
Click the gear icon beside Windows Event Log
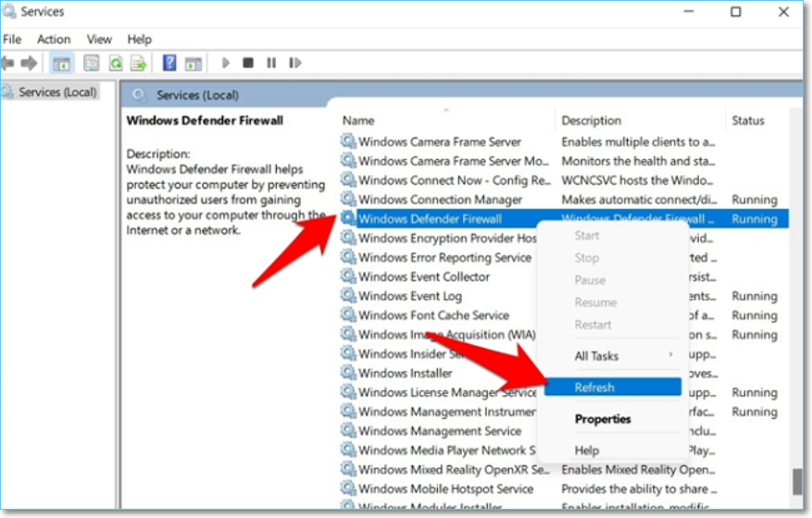348,296
